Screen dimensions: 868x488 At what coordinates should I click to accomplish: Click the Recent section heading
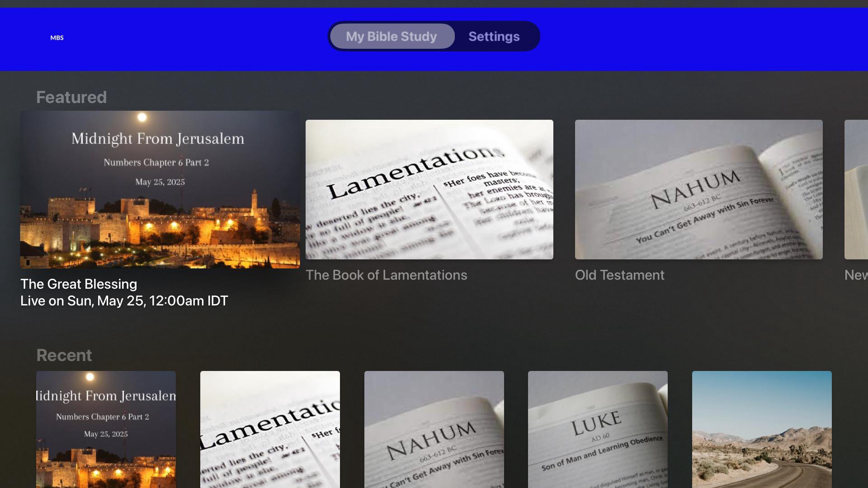click(64, 355)
